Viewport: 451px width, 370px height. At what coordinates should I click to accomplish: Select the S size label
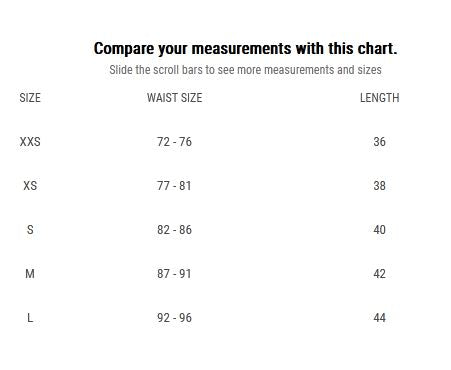click(30, 230)
